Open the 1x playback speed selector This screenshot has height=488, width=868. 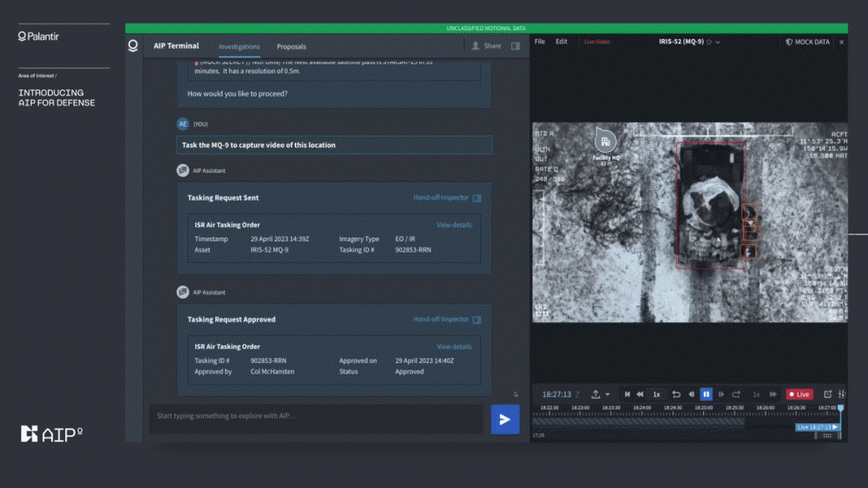tap(656, 394)
